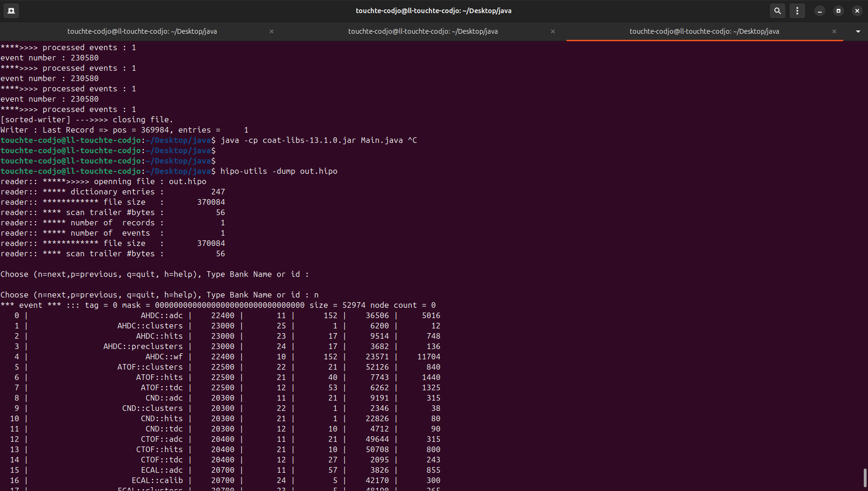Click the 'Writer : Last Record' output line
The image size is (868, 491).
[x=125, y=130]
